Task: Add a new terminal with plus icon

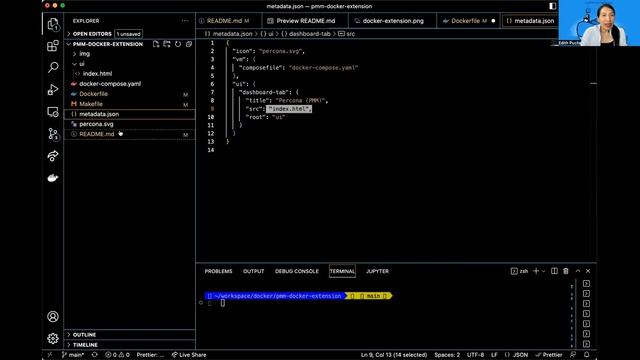Action: click(536, 271)
